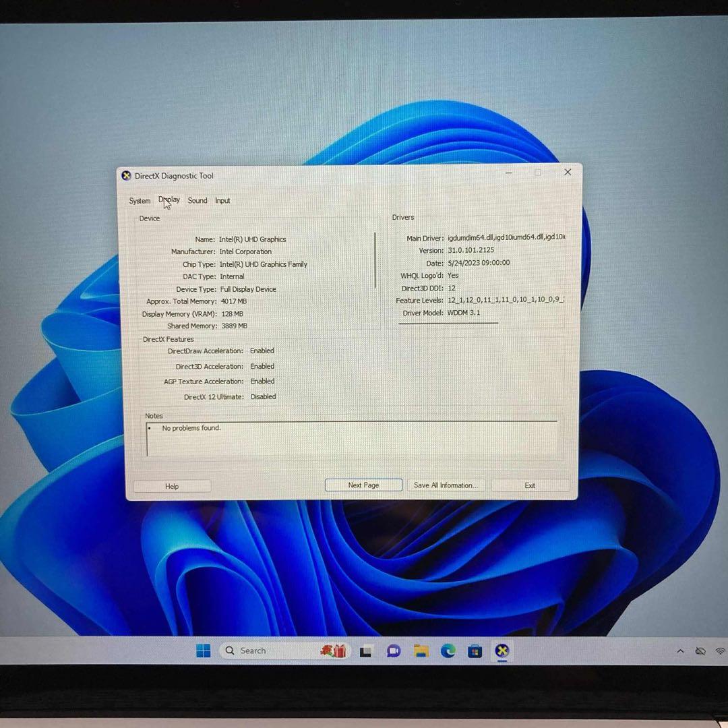Click the DirectX Diagnostic taskbar icon
728x728 pixels.
502,651
